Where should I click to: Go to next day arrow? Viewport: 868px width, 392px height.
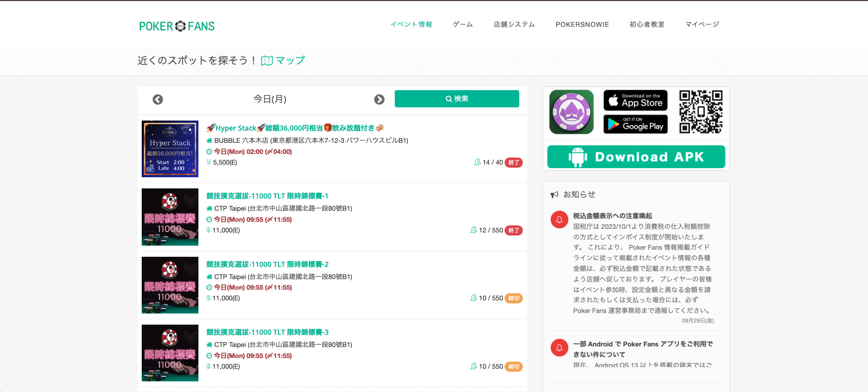(x=379, y=100)
